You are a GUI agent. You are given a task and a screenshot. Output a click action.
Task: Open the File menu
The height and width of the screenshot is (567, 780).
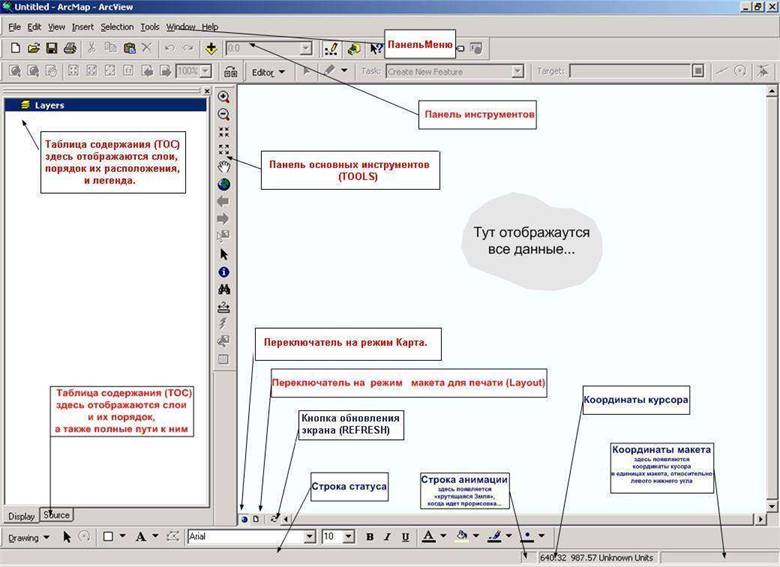pyautogui.click(x=14, y=27)
